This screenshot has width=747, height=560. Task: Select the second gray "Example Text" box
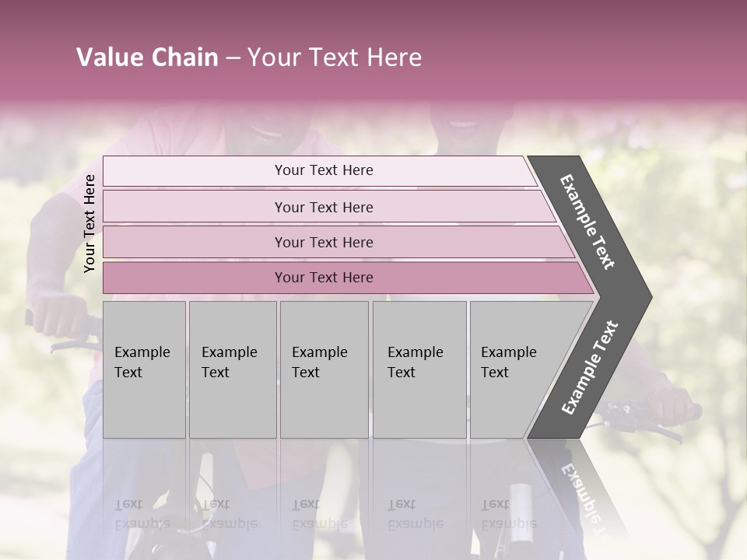point(232,369)
